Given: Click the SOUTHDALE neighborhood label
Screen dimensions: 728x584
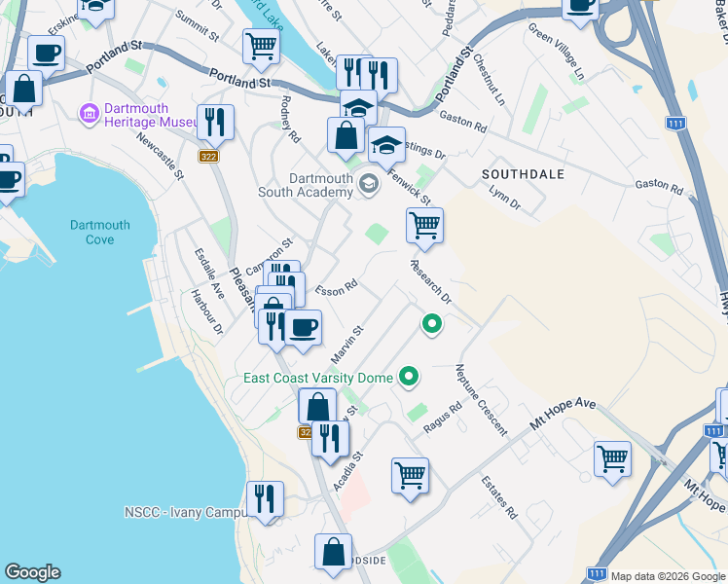Looking at the screenshot, I should tap(524, 174).
